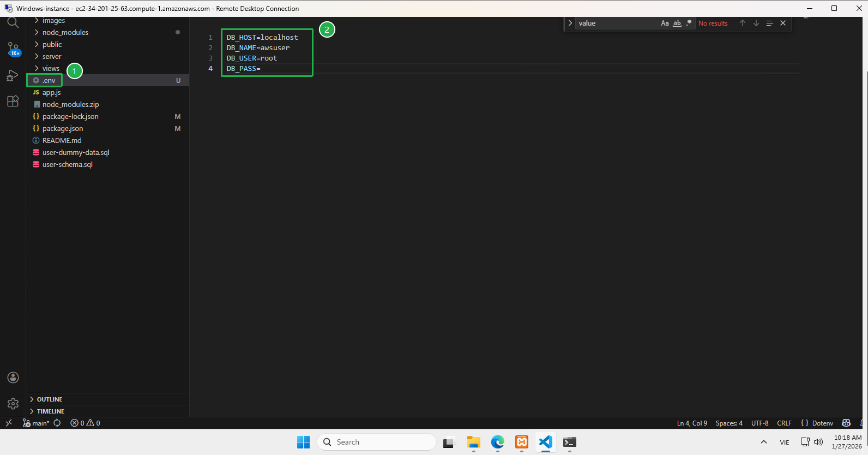Toggle Match Whole Word in Find widget

pyautogui.click(x=677, y=23)
